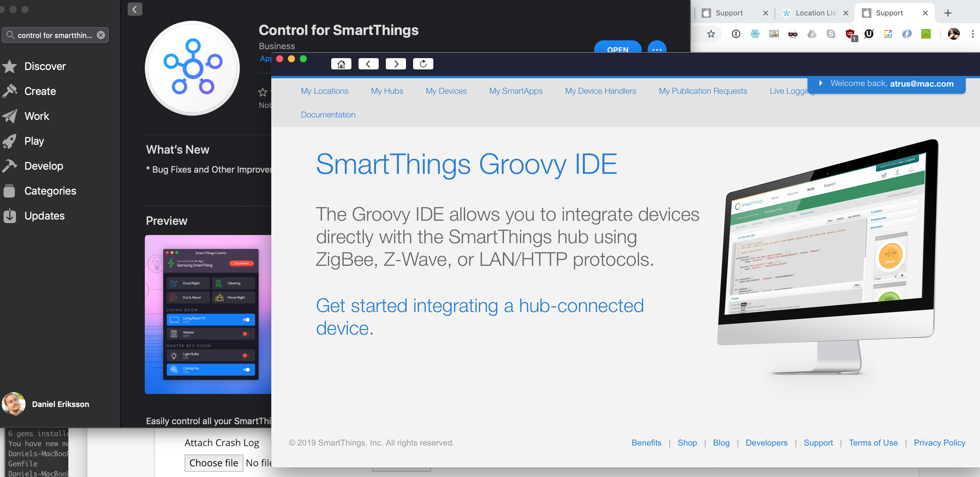Screen dimensions: 980x477
Task: Open the My Publication Requests tab
Action: click(x=703, y=91)
